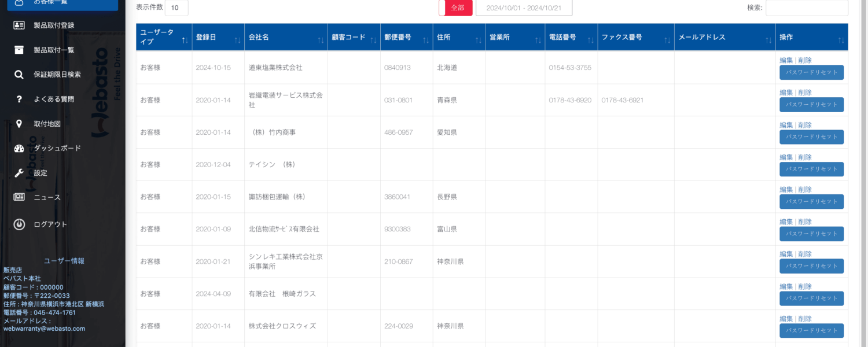
Task: Sort by 営業所 arrows icon
Action: [538, 40]
